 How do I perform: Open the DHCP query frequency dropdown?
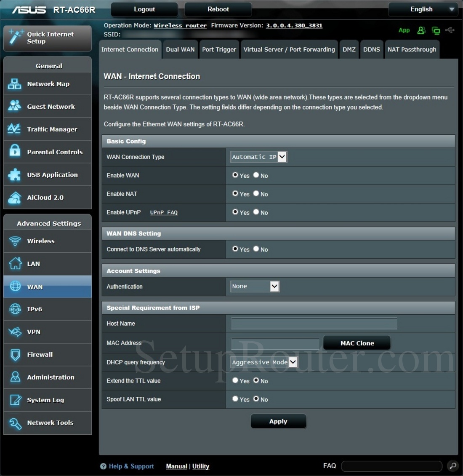tap(264, 362)
